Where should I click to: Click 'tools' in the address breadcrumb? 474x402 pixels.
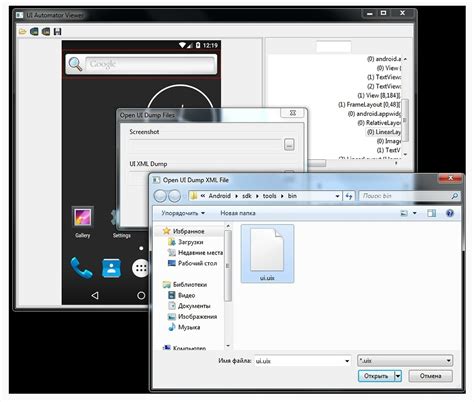[269, 196]
